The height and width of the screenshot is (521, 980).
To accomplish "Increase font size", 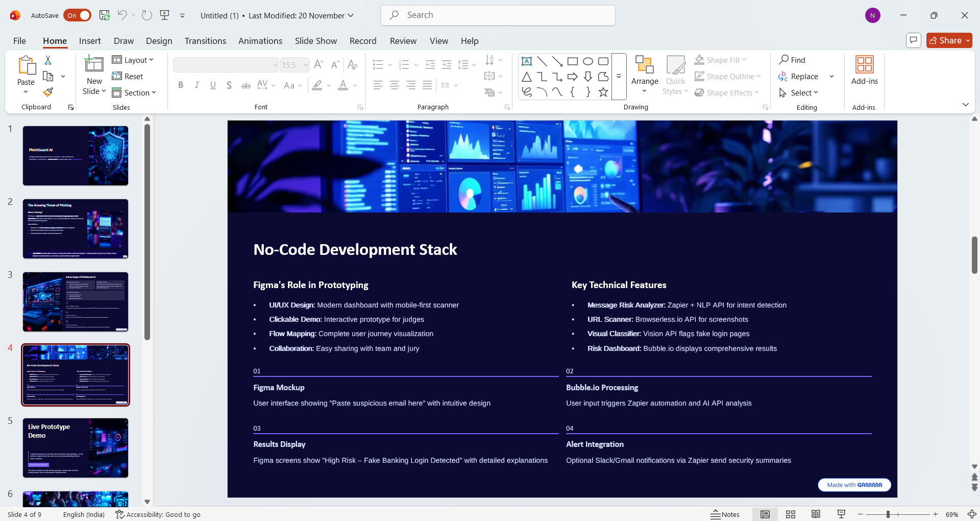I will tap(319, 64).
